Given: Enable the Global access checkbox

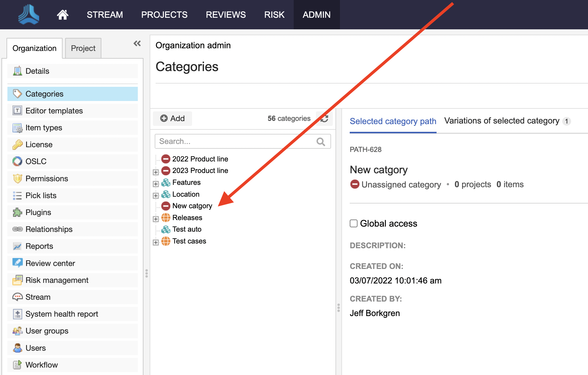Looking at the screenshot, I should click(354, 223).
